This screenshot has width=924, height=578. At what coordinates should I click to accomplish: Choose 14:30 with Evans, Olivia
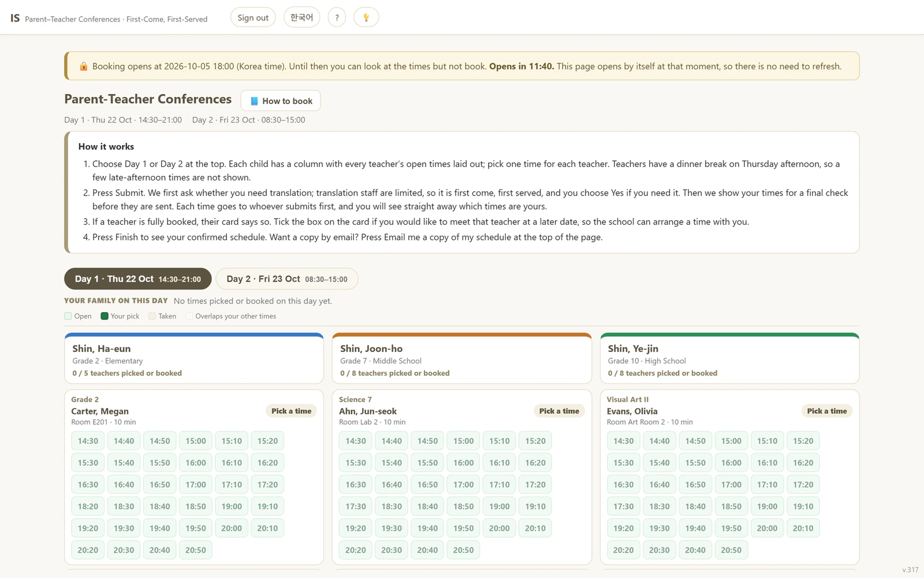(x=624, y=441)
